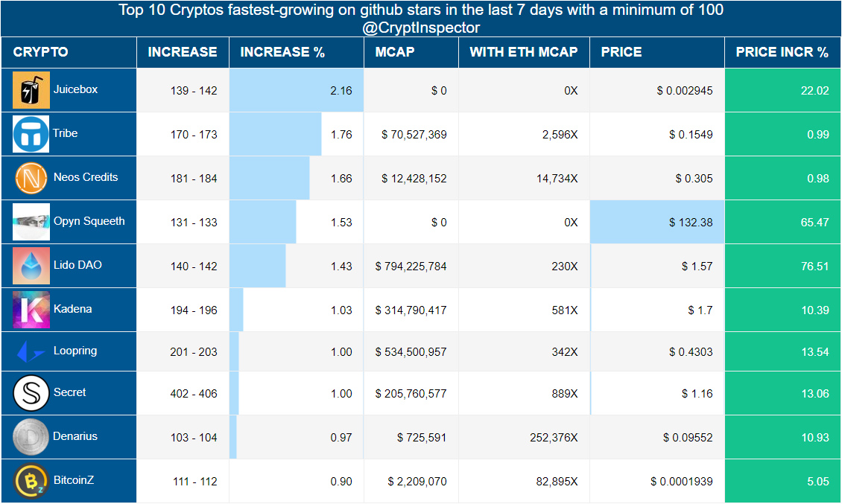Viewport: 842px width, 504px height.
Task: Click Loopring price increase 13.54
Action: [x=783, y=352]
